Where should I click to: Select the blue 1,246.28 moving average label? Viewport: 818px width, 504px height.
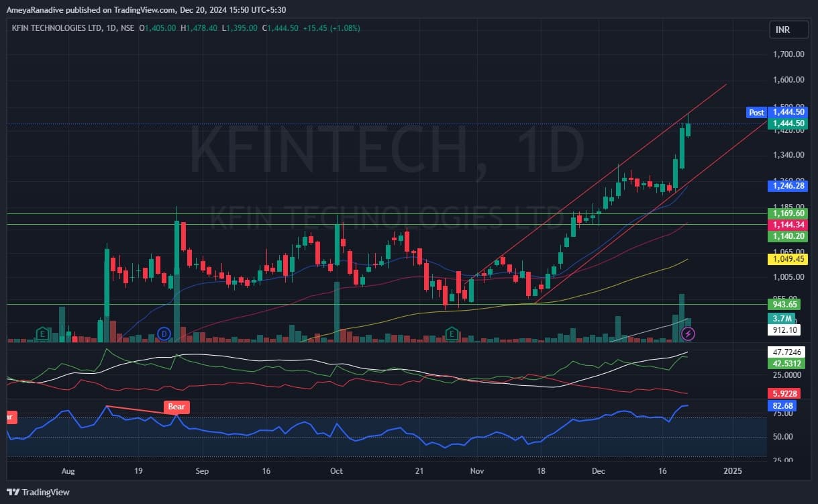[787, 185]
